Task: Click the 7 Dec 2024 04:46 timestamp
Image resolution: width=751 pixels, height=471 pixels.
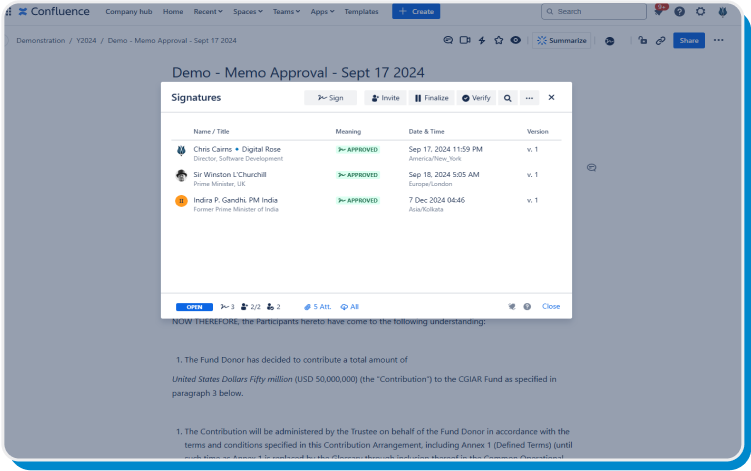Action: (x=437, y=200)
